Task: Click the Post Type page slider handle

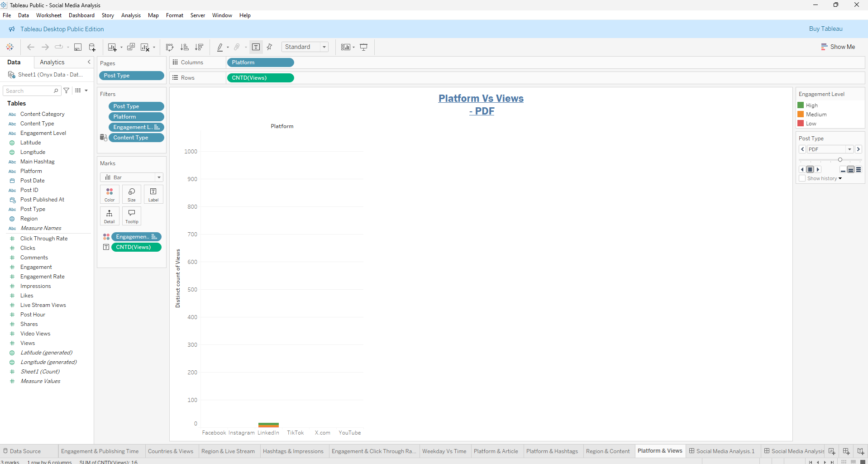Action: tap(840, 160)
